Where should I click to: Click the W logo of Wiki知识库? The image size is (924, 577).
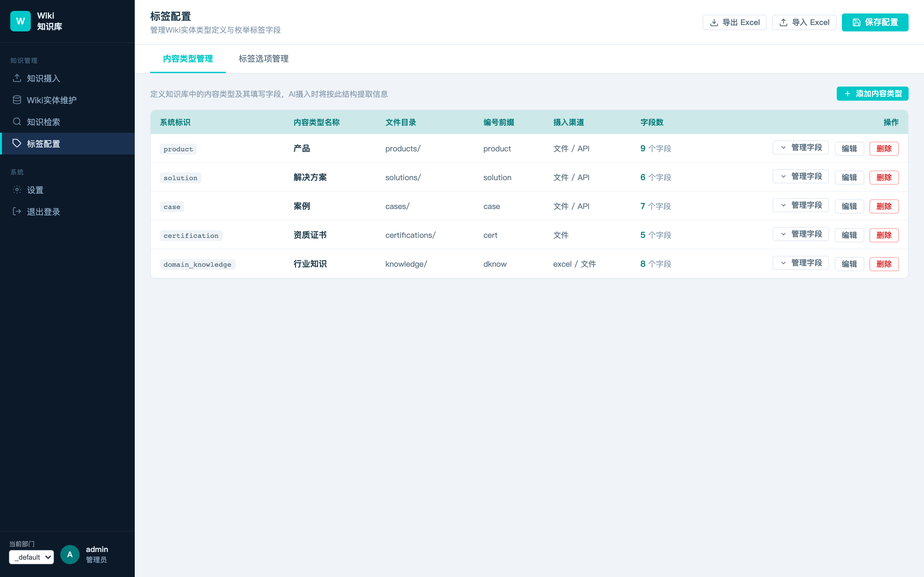[x=21, y=21]
